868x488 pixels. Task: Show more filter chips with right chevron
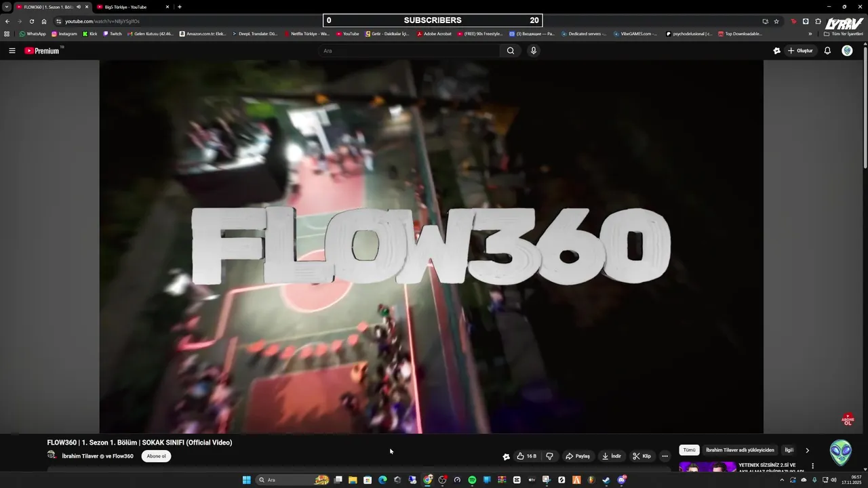point(807,450)
